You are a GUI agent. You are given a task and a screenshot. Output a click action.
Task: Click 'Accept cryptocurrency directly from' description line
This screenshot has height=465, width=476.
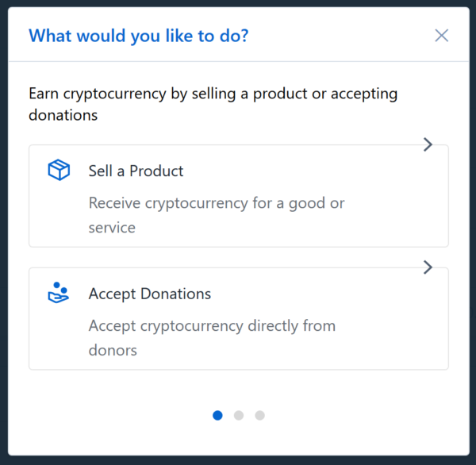tap(212, 325)
